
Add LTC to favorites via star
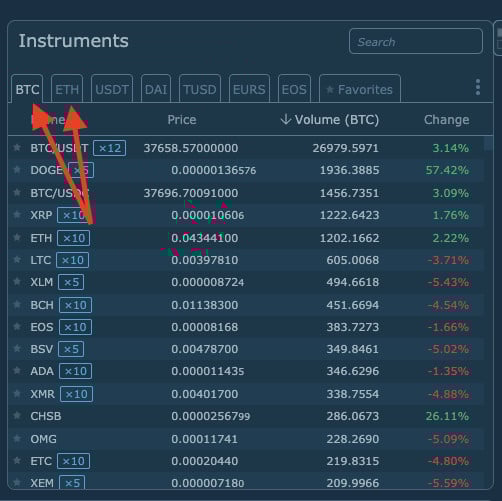coord(17,260)
